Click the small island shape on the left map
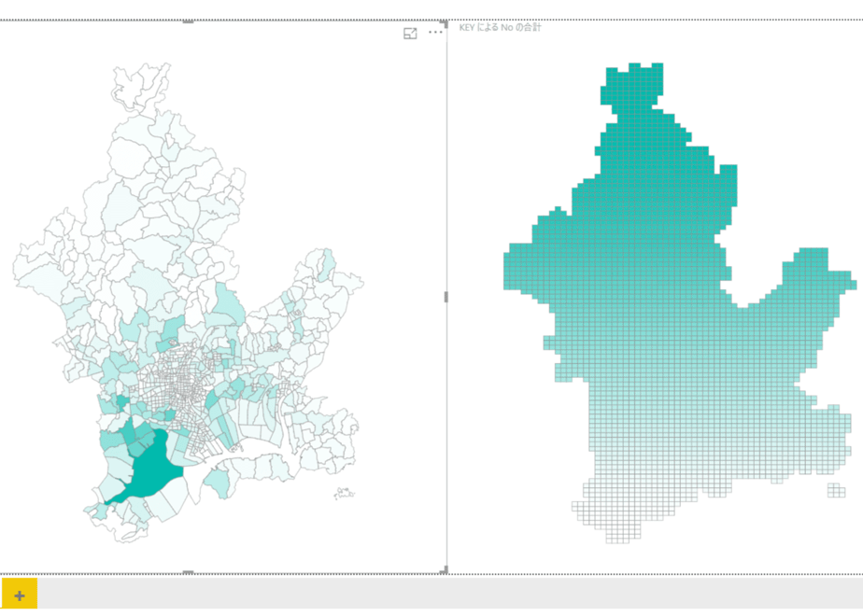Screen dimensions: 863x616 pos(345,494)
